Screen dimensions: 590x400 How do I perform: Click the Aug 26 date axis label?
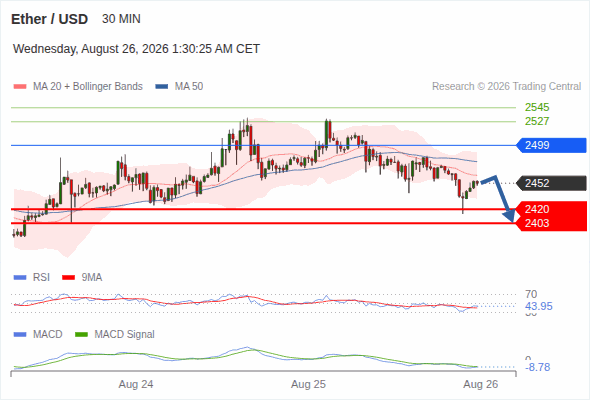(x=481, y=384)
